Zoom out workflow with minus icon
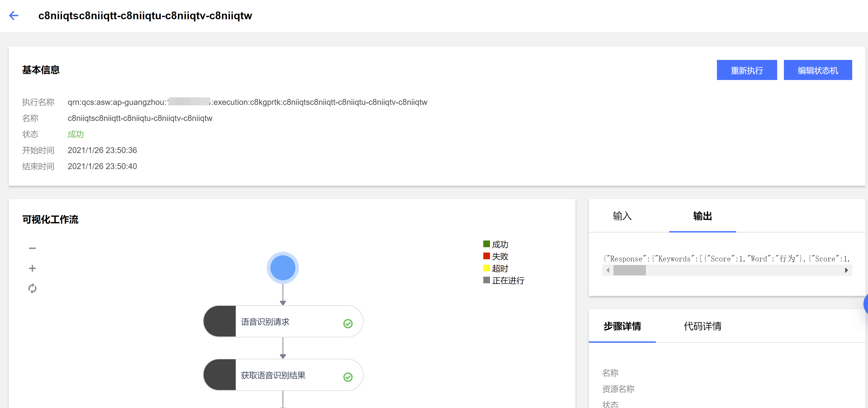Screen dimensions: 868x408 coord(32,249)
